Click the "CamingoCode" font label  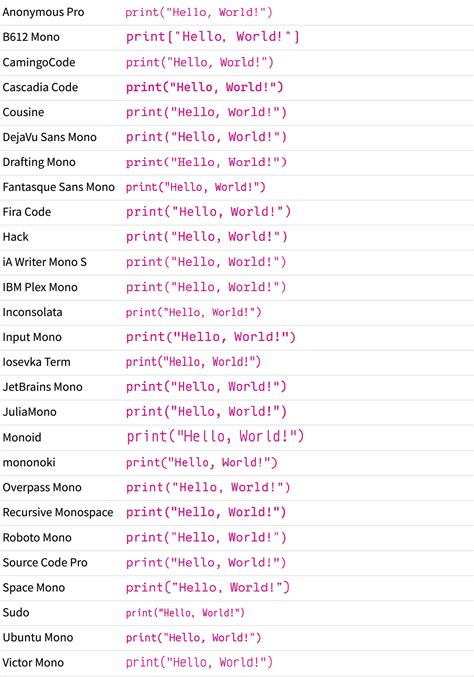(x=39, y=62)
